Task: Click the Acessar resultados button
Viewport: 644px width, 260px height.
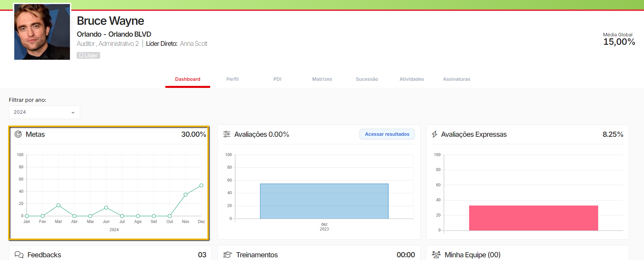Action: (387, 134)
